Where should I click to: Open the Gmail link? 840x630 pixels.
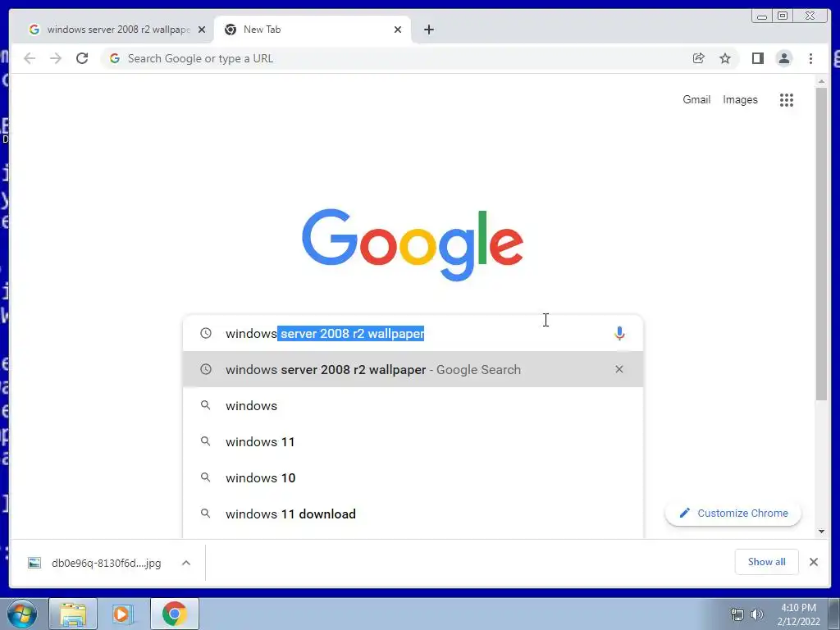[x=696, y=99]
